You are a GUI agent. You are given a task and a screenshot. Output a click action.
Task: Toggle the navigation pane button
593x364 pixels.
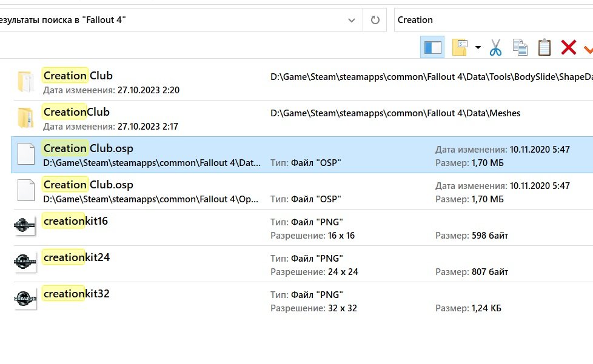pyautogui.click(x=432, y=47)
